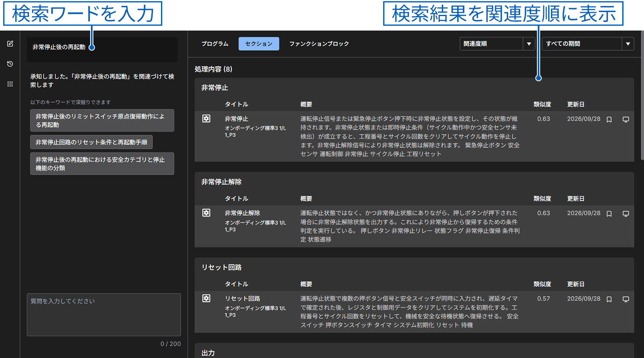The height and width of the screenshot is (358, 644).
Task: Switch to the ファンクションブロック tab
Action: pyautogui.click(x=319, y=44)
